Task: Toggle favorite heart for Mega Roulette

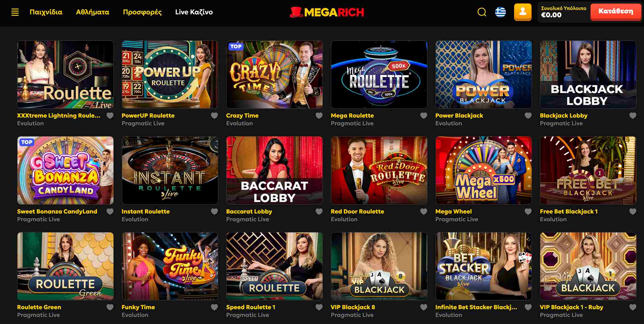Action: pyautogui.click(x=424, y=116)
